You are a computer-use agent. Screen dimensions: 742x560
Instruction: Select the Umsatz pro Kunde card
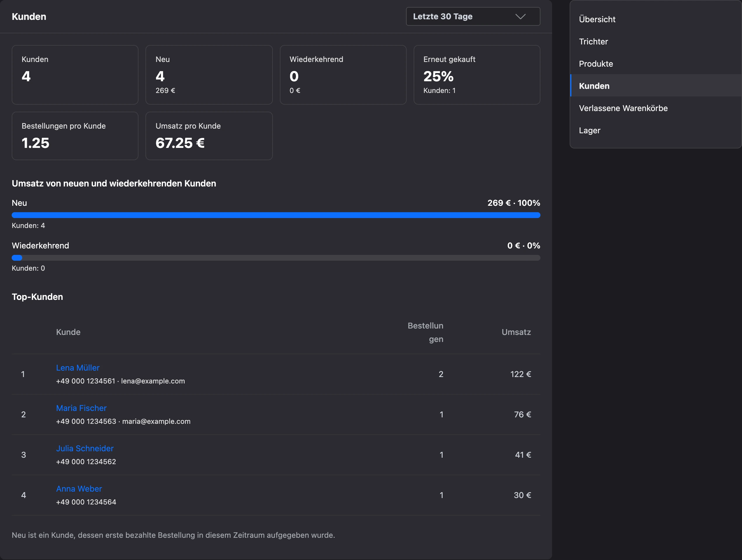click(x=209, y=136)
